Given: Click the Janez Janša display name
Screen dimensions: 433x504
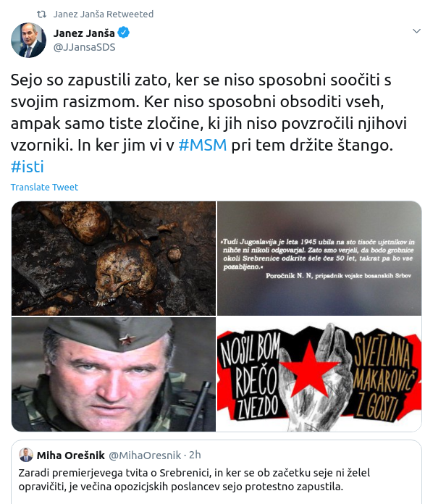Looking at the screenshot, I should [84, 33].
